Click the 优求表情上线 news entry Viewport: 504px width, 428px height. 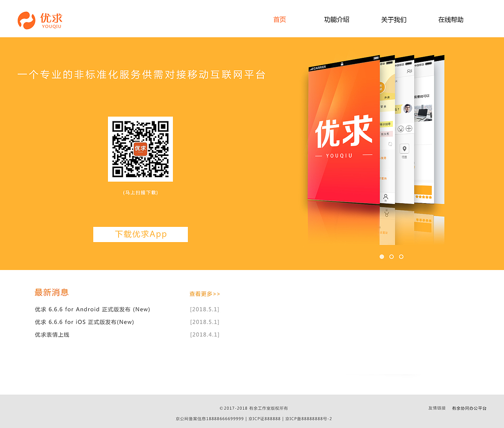coord(52,334)
